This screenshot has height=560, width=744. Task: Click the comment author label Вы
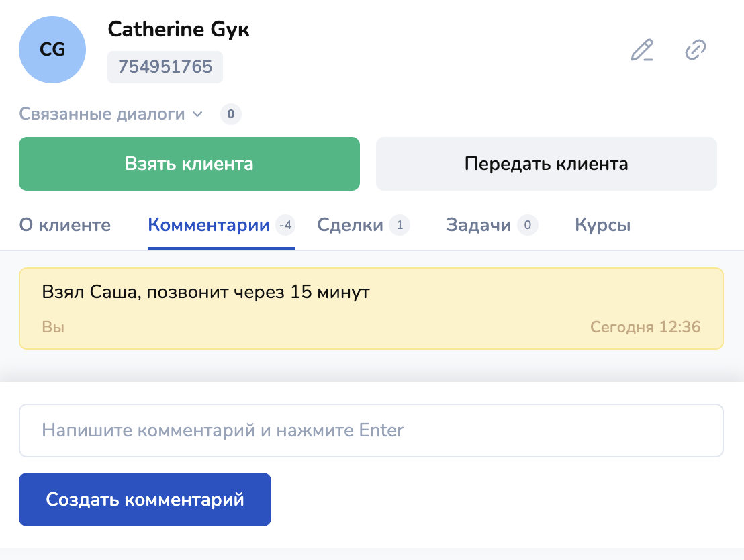coord(53,327)
